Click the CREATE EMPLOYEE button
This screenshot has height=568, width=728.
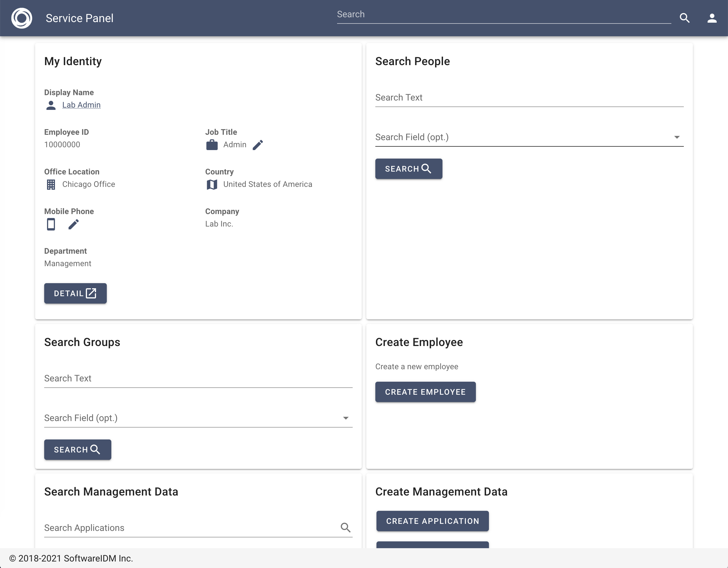pyautogui.click(x=425, y=392)
